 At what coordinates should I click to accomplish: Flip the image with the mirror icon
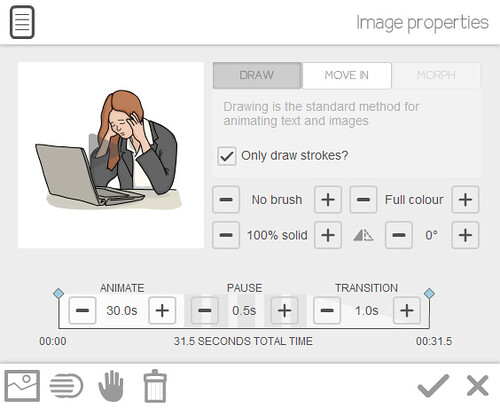point(363,235)
